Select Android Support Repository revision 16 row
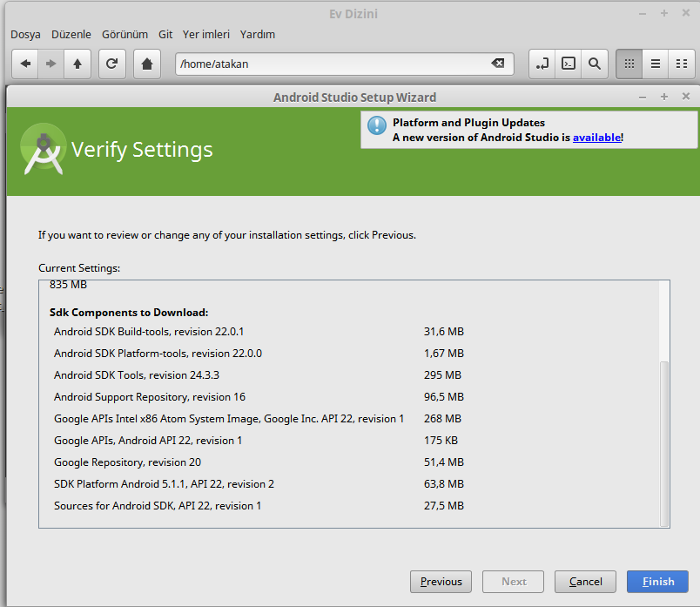This screenshot has width=700, height=607. coord(259,397)
